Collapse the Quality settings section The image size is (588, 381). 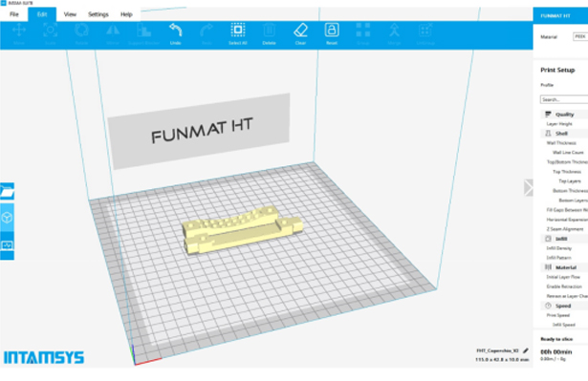point(564,115)
